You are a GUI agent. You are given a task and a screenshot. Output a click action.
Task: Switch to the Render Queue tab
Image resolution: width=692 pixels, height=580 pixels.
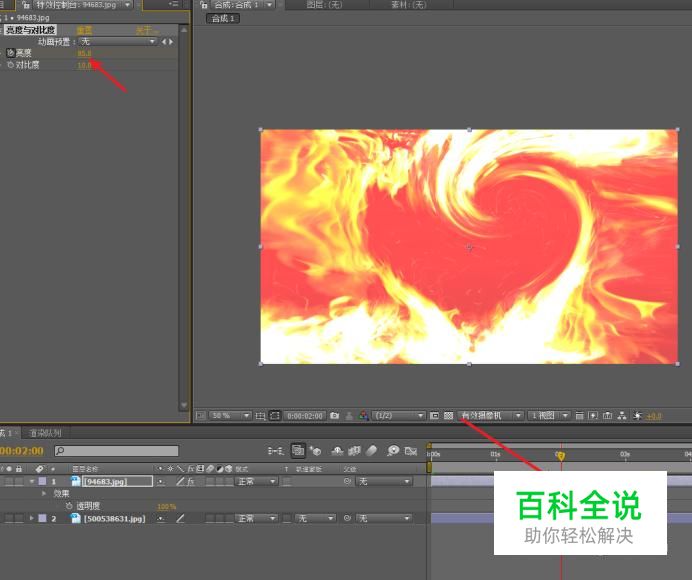point(45,433)
